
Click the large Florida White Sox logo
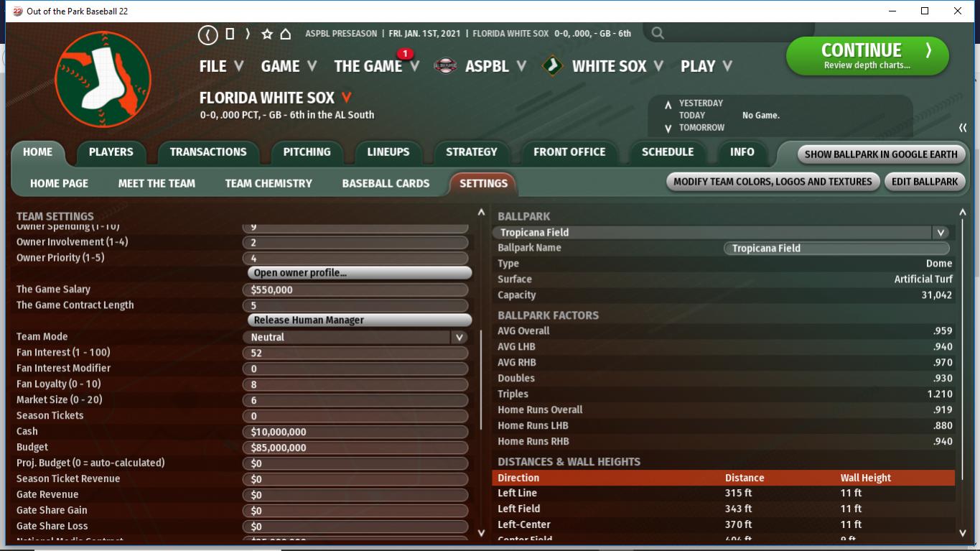(x=103, y=79)
